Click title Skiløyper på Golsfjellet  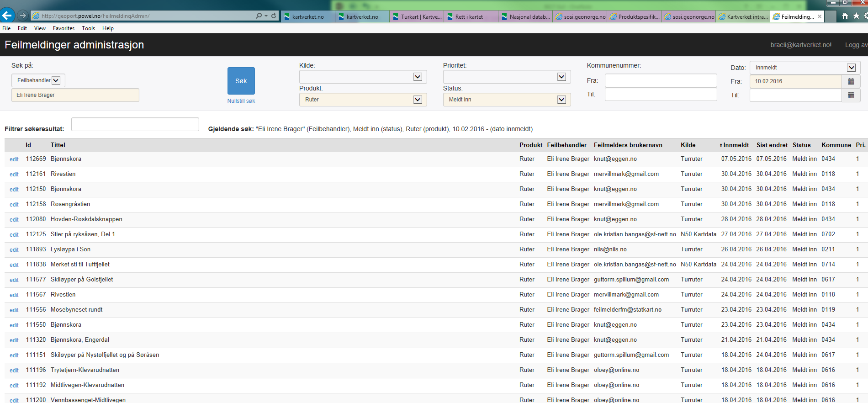point(82,280)
